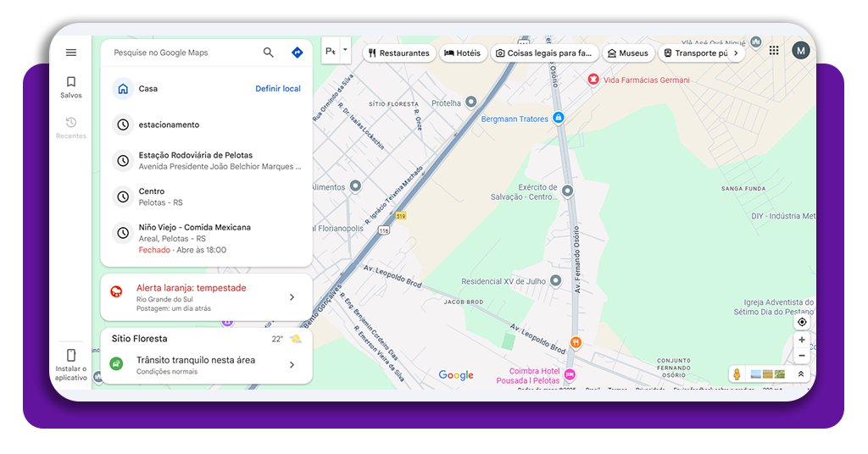
Task: Filter by Restaurantes
Action: click(x=399, y=53)
